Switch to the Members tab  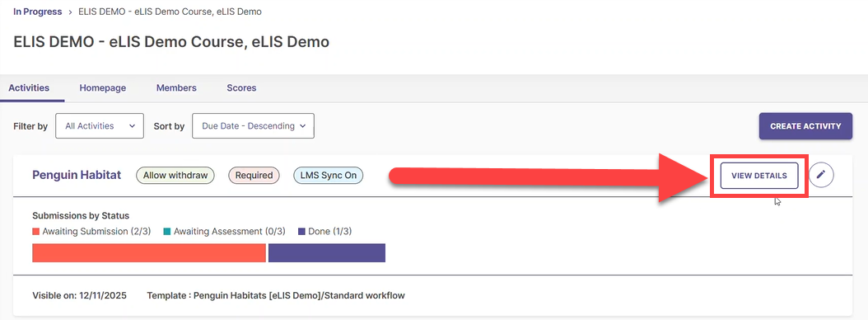176,87
